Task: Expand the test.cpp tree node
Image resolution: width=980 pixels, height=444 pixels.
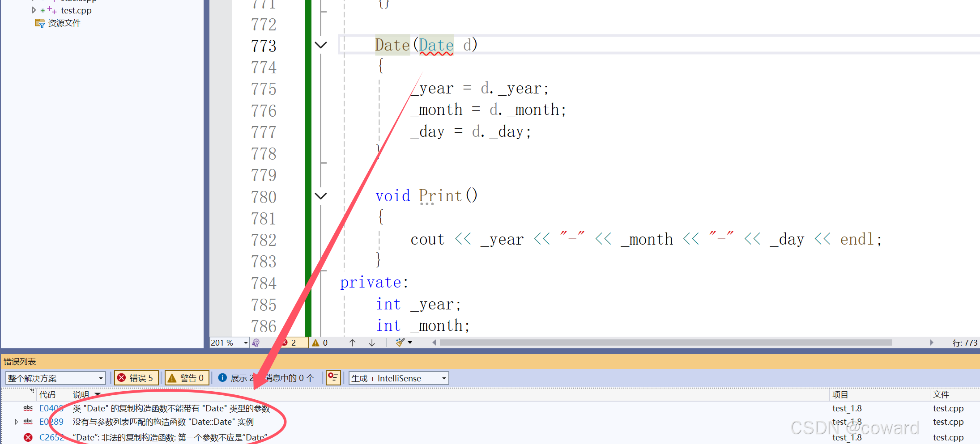Action: pyautogui.click(x=34, y=10)
